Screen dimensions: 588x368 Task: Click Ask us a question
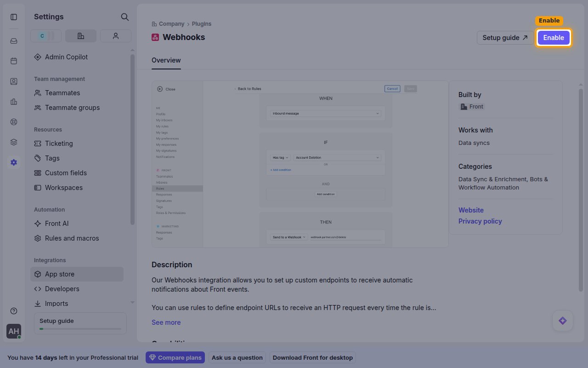pyautogui.click(x=237, y=357)
